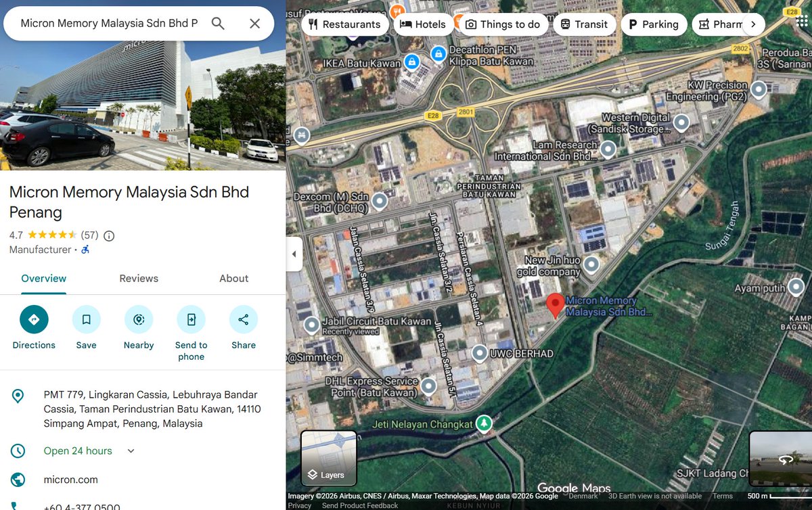
Task: Collapse the side panel arrow
Action: [x=294, y=254]
